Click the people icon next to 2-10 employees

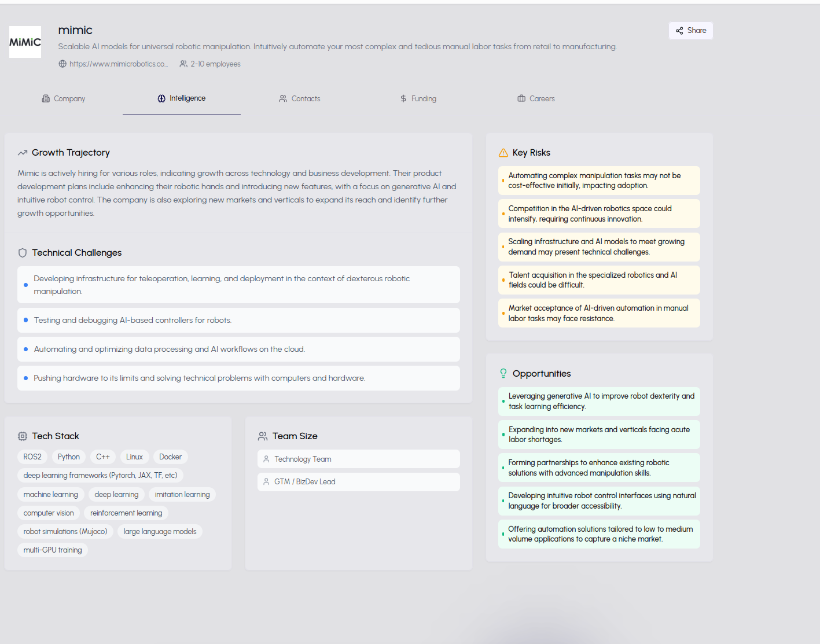(183, 64)
